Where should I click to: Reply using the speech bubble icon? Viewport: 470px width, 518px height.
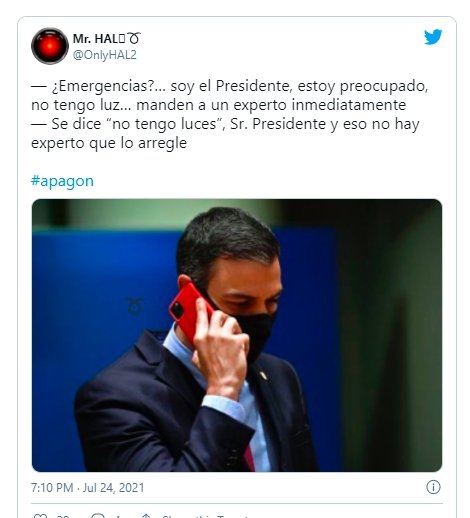tap(98, 516)
